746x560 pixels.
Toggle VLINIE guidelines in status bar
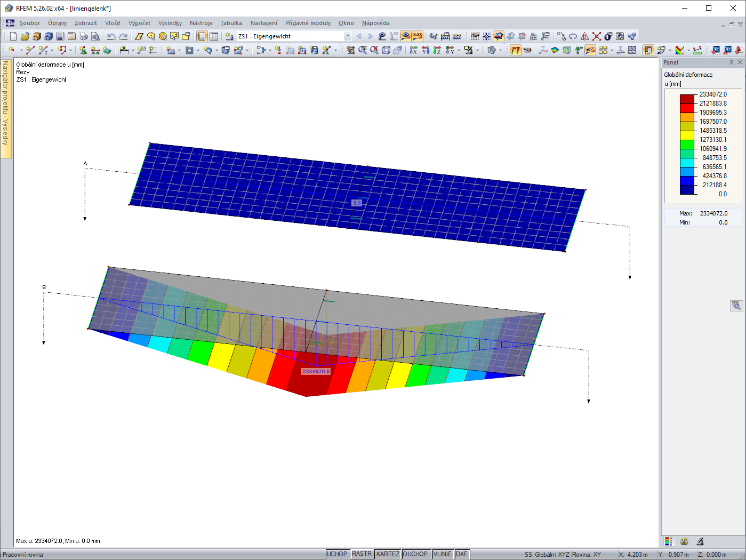pos(443,554)
